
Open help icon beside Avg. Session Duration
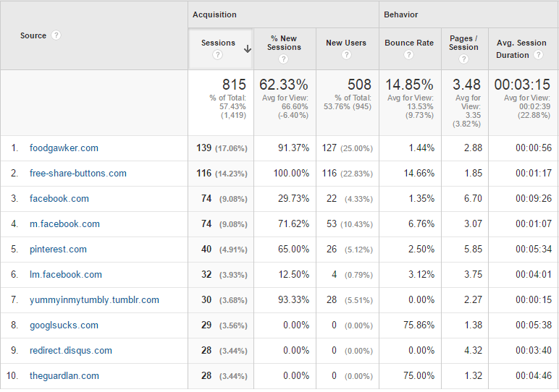(x=538, y=55)
